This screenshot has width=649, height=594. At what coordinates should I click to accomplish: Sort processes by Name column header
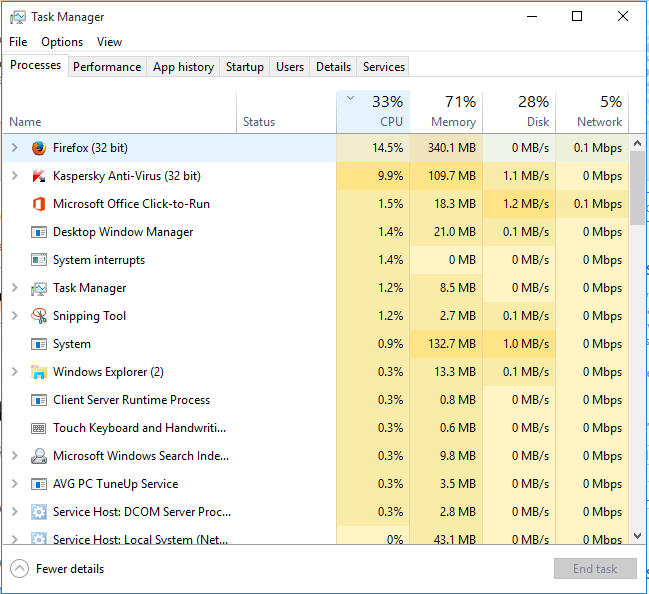[x=120, y=112]
